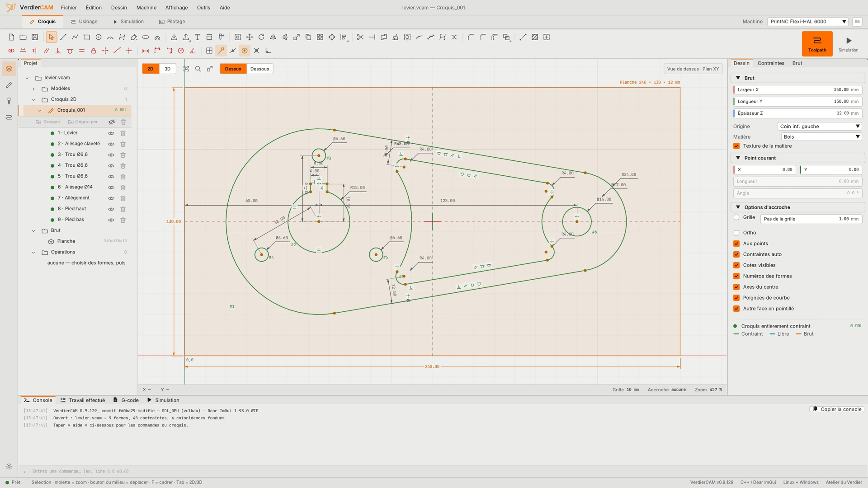Screen dimensions: 868x488
Task: Uncheck Texture de la matière
Action: 736,146
